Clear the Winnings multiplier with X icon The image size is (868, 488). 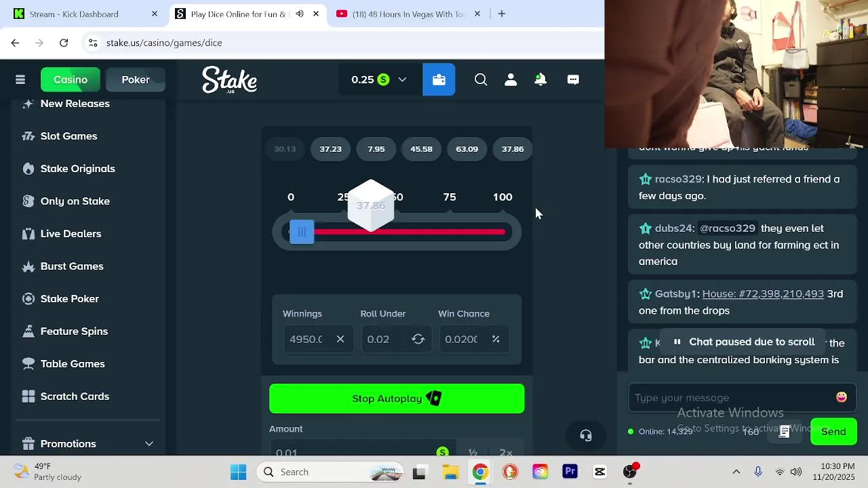(x=340, y=339)
